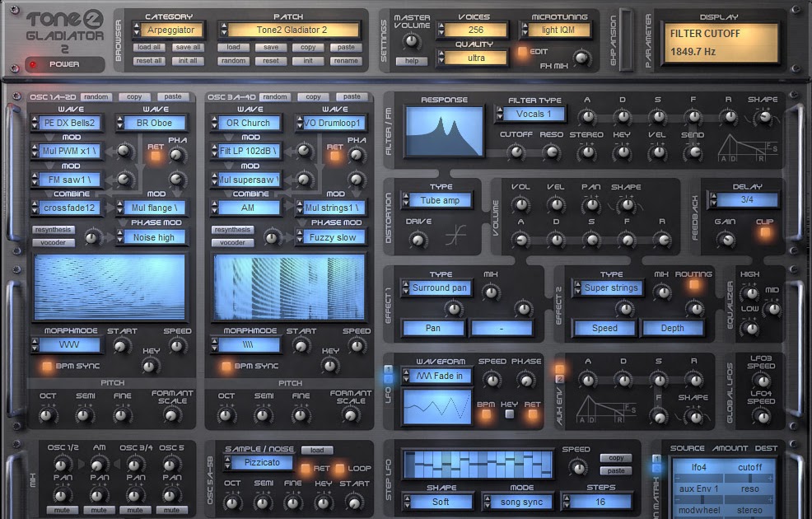This screenshot has width=812, height=519.
Task: Click the filter RESPONSE display
Action: (x=445, y=132)
